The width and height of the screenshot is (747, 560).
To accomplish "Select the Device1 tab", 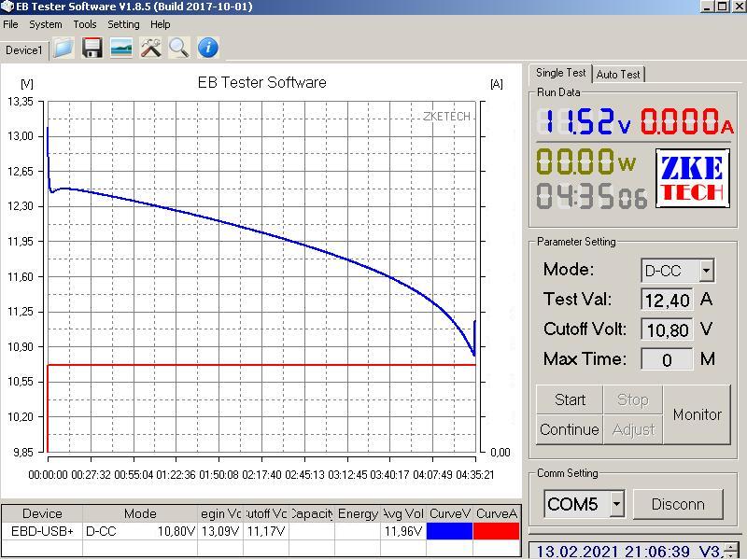I will [x=24, y=50].
